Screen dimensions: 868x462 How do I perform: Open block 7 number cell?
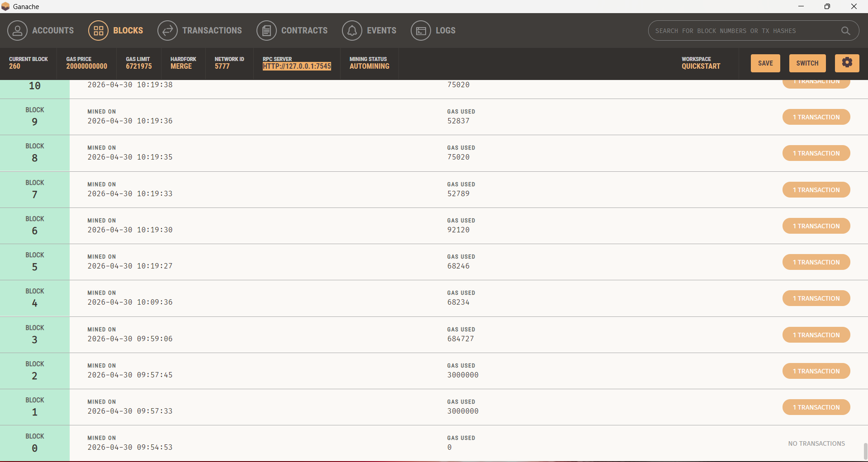pyautogui.click(x=35, y=190)
